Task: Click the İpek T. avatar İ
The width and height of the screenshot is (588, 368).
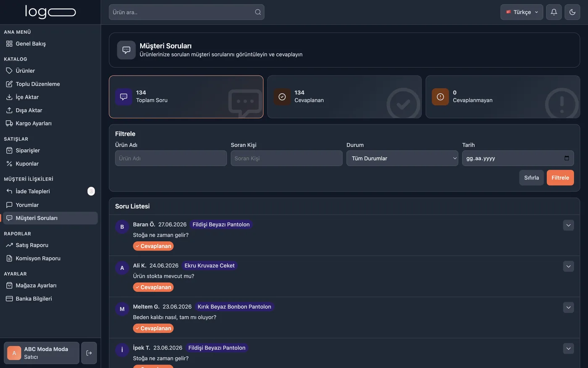Action: [122, 350]
